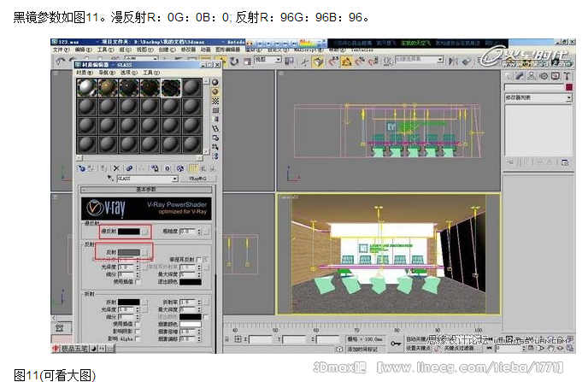
Task: Open the GLASS material name dropdown
Action: point(174,179)
